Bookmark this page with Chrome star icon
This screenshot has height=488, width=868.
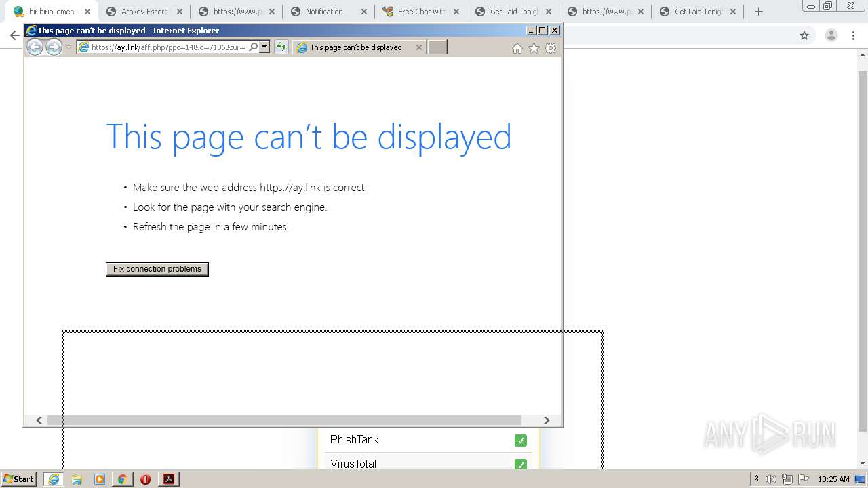(x=804, y=35)
